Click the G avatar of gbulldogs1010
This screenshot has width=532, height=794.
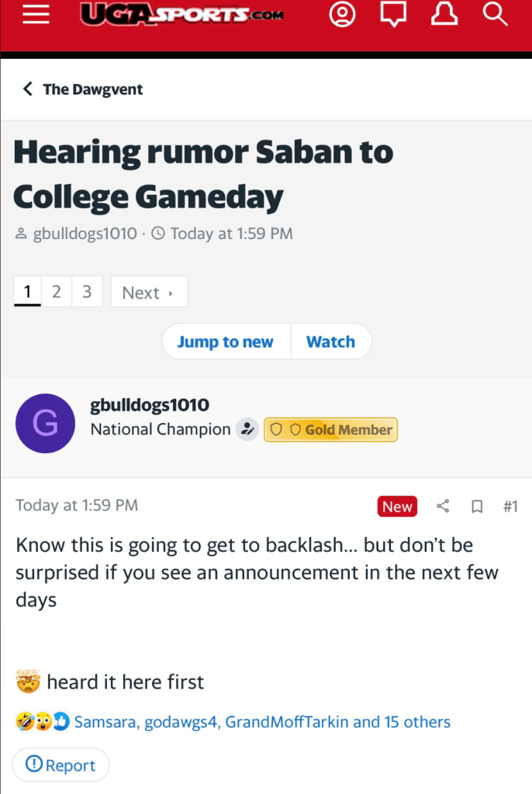tap(45, 423)
